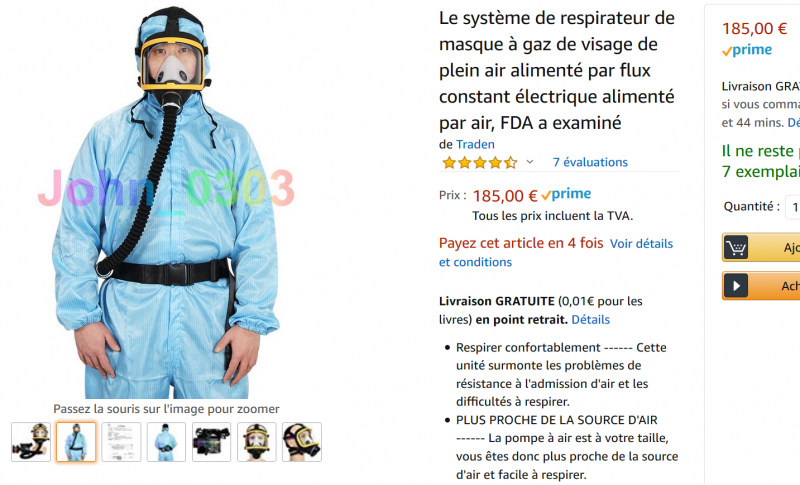Viewport: 800px width, 485px height.
Task: Click the star rating icons
Action: pyautogui.click(x=480, y=163)
